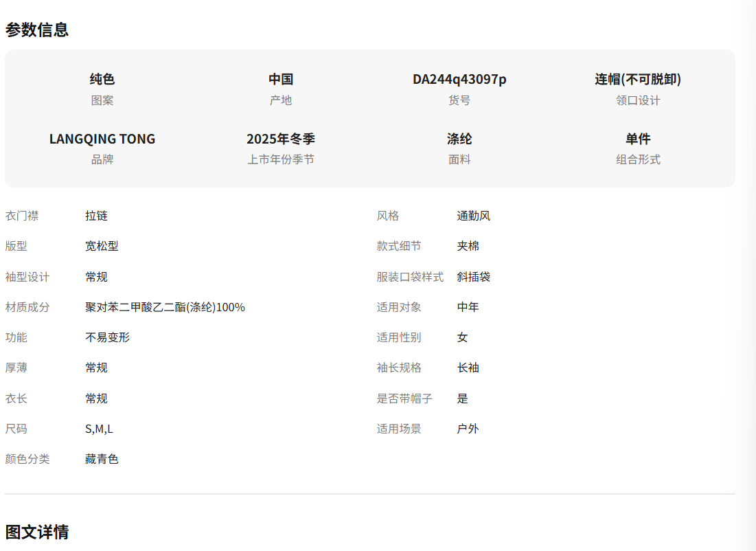Image resolution: width=756 pixels, height=551 pixels.
Task: Select the 夹棉 style detail value
Action: [x=468, y=246]
